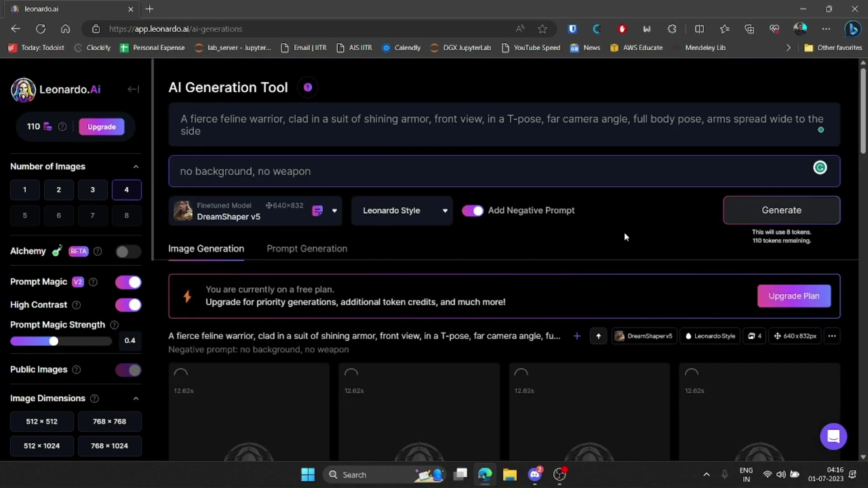Image resolution: width=868 pixels, height=488 pixels.
Task: Switch to the Prompt Generation tab
Action: (307, 249)
